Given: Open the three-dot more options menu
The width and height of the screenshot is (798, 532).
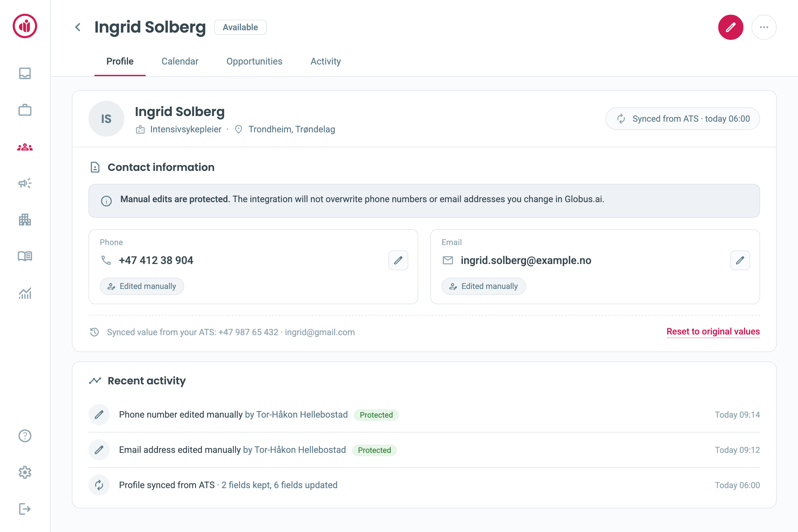Looking at the screenshot, I should 764,27.
